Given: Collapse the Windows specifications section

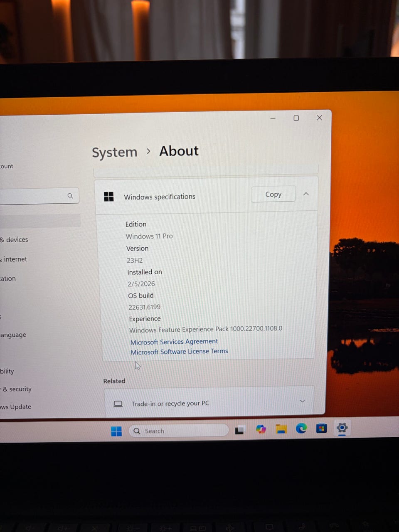Looking at the screenshot, I should tap(306, 194).
